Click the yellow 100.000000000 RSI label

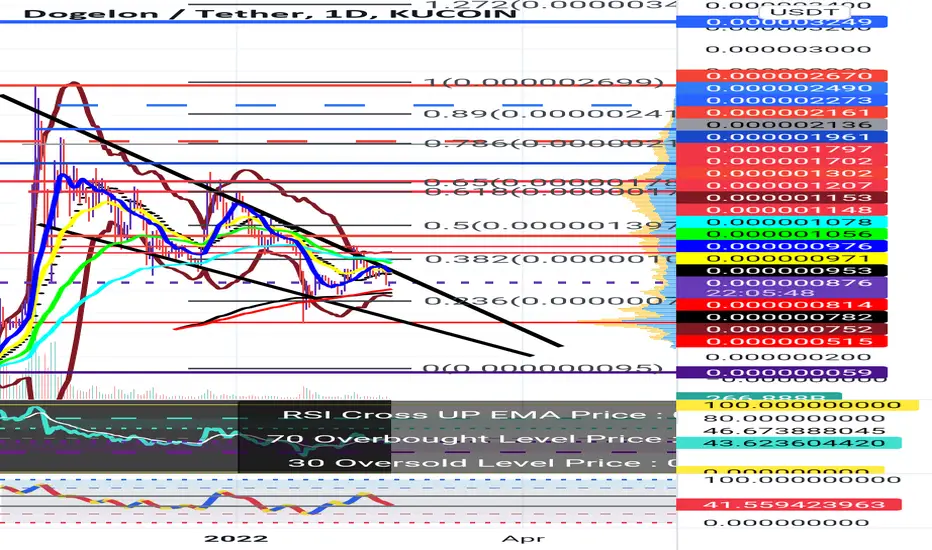(798, 406)
